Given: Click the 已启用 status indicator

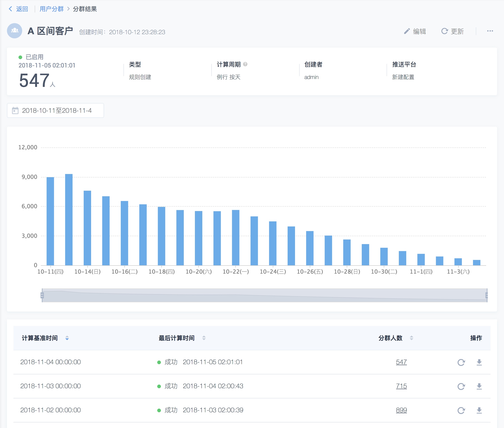Looking at the screenshot, I should tap(31, 57).
